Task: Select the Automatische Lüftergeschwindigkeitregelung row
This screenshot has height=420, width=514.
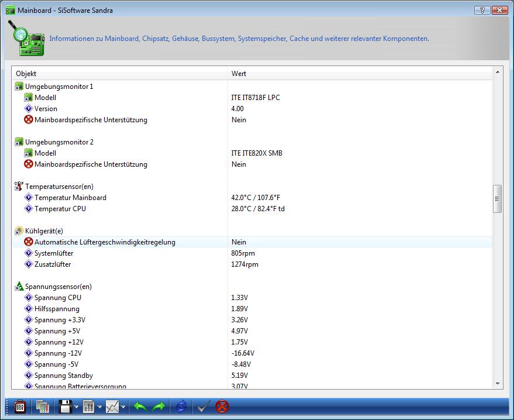Action: coord(252,242)
